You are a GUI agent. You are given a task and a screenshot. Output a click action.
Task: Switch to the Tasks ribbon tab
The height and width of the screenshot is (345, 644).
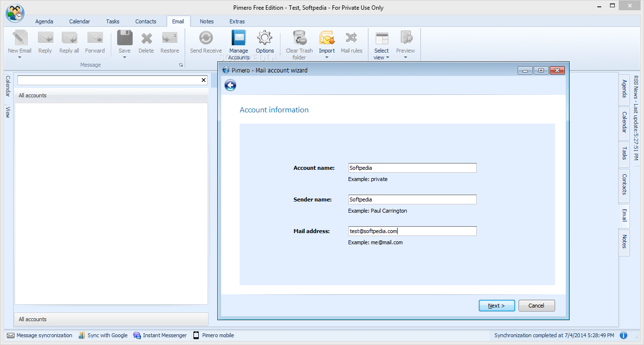click(113, 21)
